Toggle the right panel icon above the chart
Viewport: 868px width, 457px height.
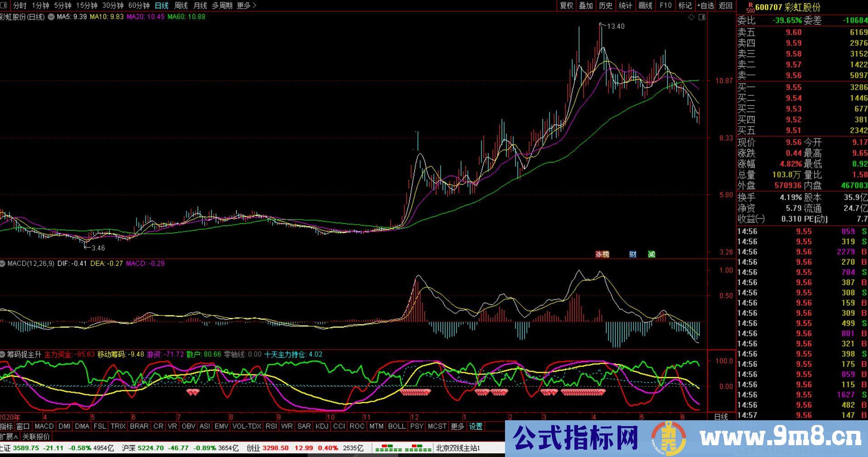[702, 17]
